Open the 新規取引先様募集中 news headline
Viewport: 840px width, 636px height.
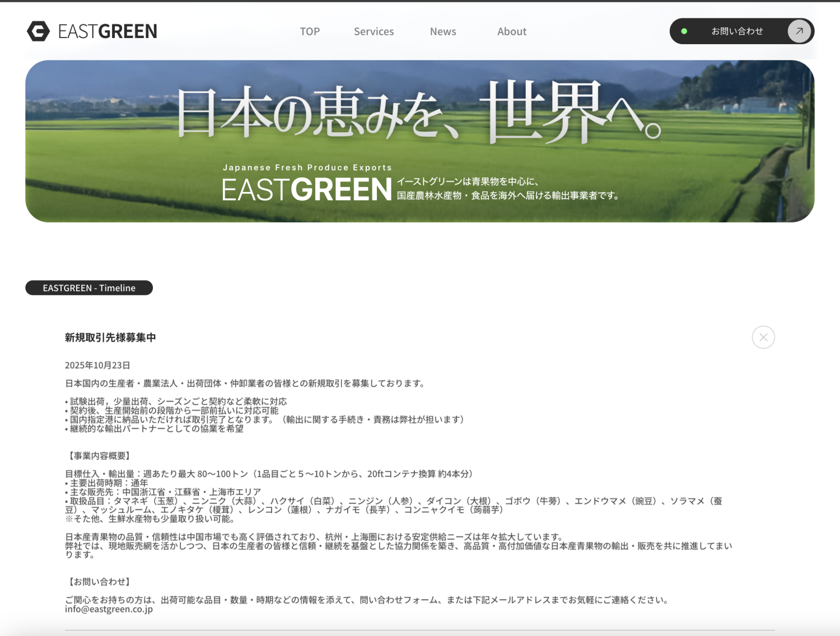tap(110, 338)
